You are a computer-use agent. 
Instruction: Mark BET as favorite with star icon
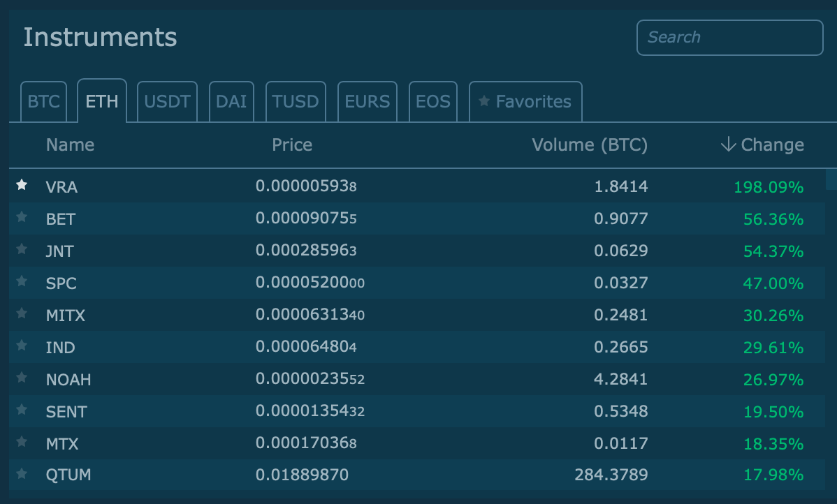coord(22,217)
